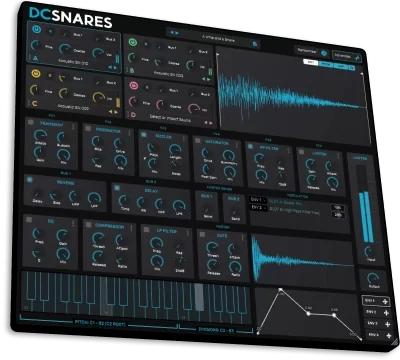
Task: Toggle the yellow power icon for layer C
Action: (36, 73)
